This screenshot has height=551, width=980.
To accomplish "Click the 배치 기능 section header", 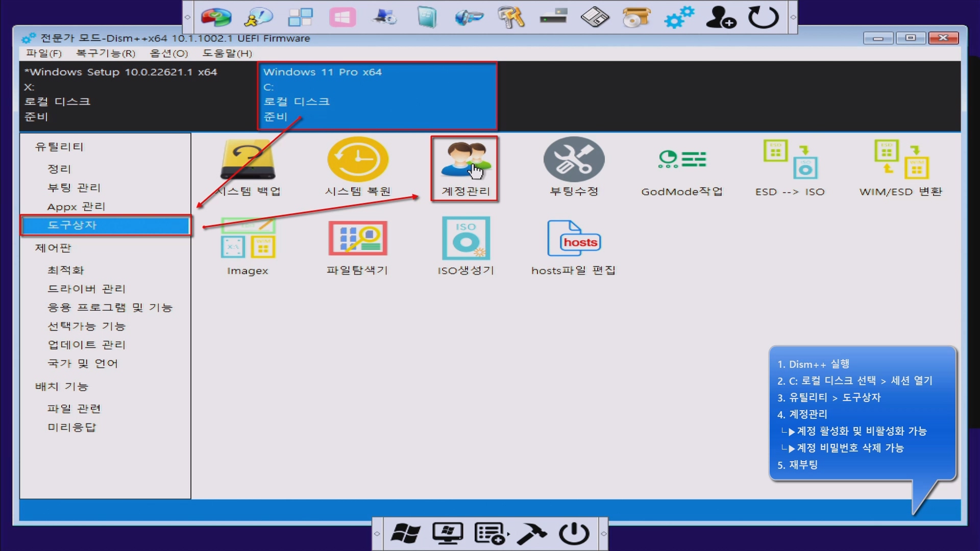I will 62,387.
